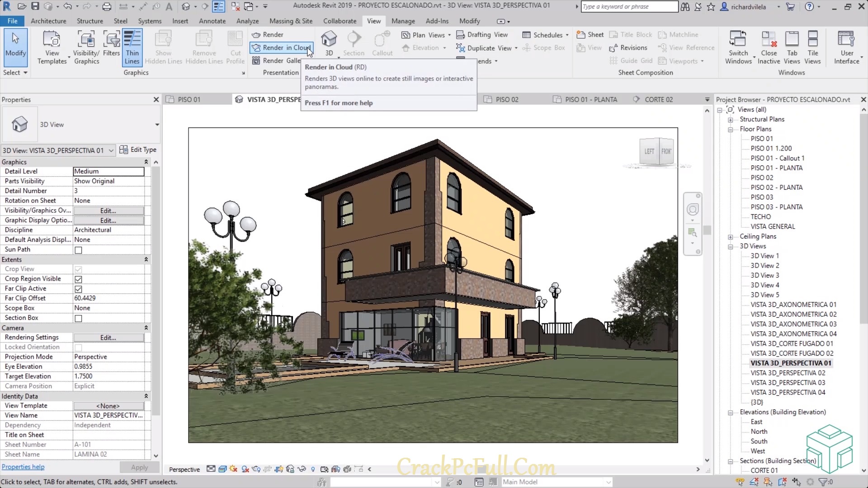Viewport: 868px width, 488px height.
Task: Expand the 3D Views tree in Project Browser
Action: 731,246
